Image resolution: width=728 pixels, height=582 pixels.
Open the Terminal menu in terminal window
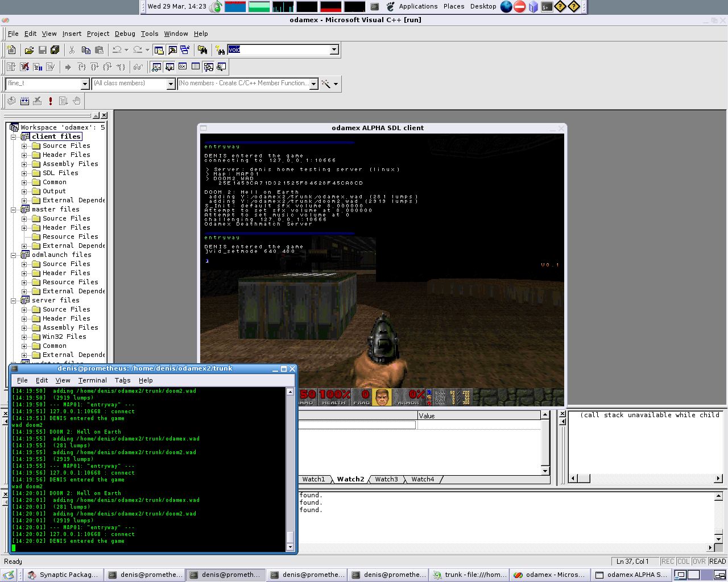point(92,380)
